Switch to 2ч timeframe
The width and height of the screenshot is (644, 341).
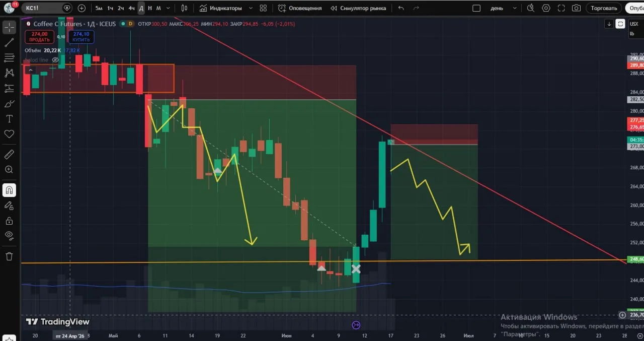121,8
